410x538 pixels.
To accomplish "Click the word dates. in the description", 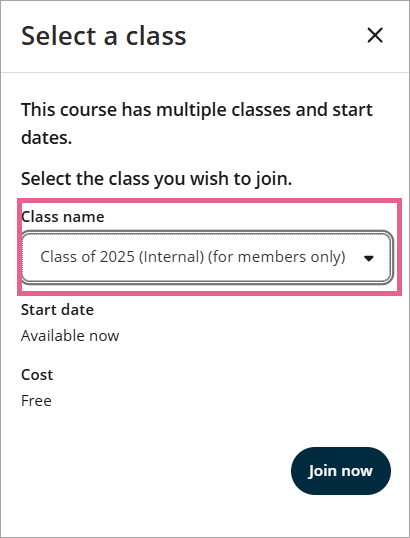I will pyautogui.click(x=47, y=138).
